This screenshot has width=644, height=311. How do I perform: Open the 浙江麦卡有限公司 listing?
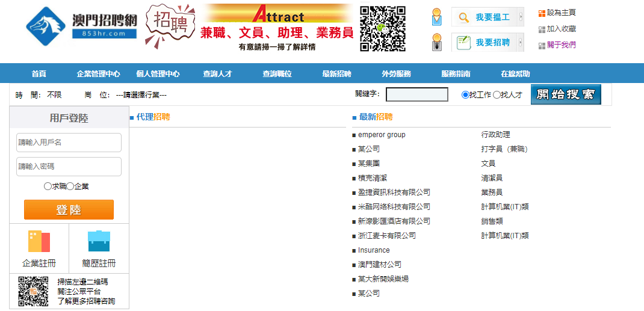coord(387,236)
